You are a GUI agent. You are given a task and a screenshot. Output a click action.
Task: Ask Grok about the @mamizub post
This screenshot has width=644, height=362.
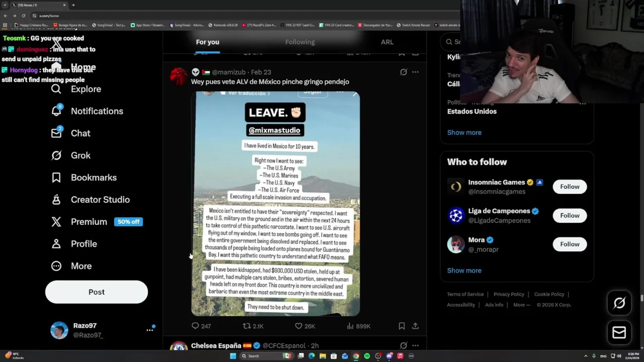[404, 72]
